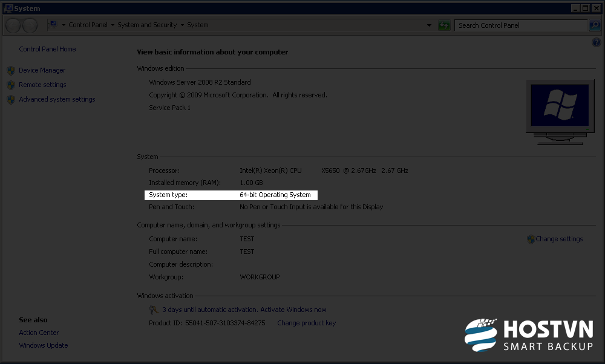Click 'Windows Server 2008 R2 Standard' text
The height and width of the screenshot is (364, 605).
(x=200, y=82)
